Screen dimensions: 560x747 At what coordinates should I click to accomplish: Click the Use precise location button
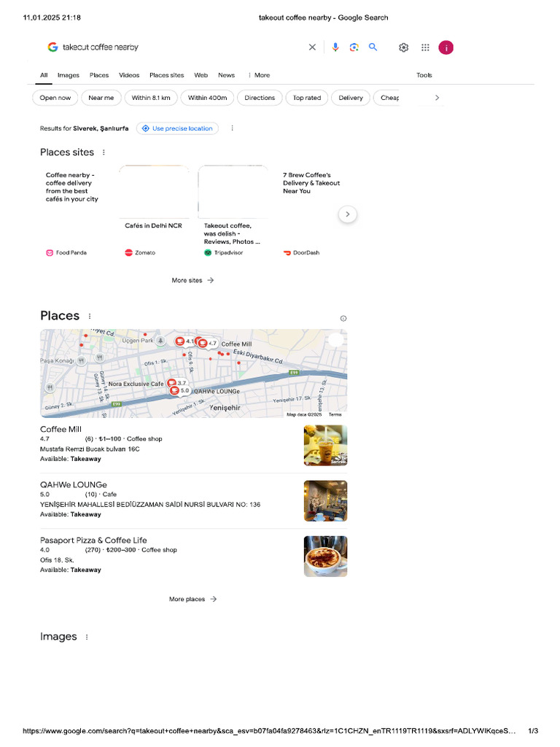(x=178, y=128)
